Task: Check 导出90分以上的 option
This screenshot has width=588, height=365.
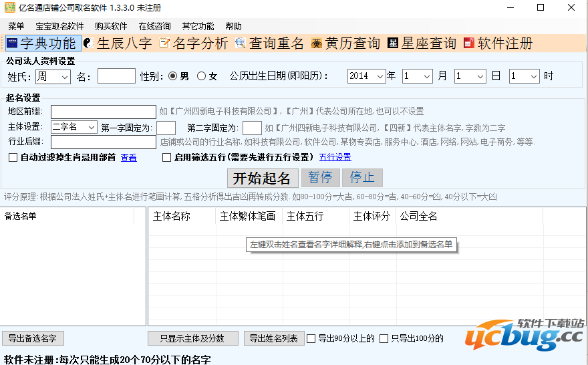Action: 311,339
